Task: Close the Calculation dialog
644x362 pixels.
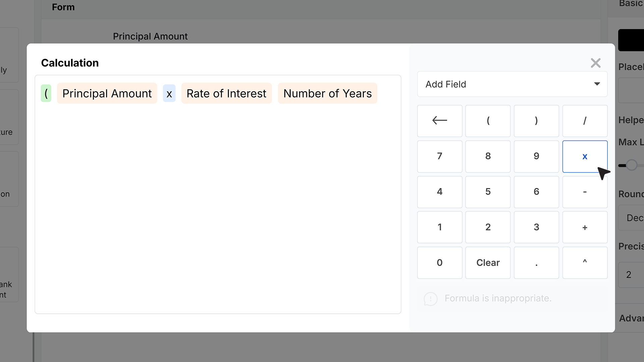Action: click(596, 63)
